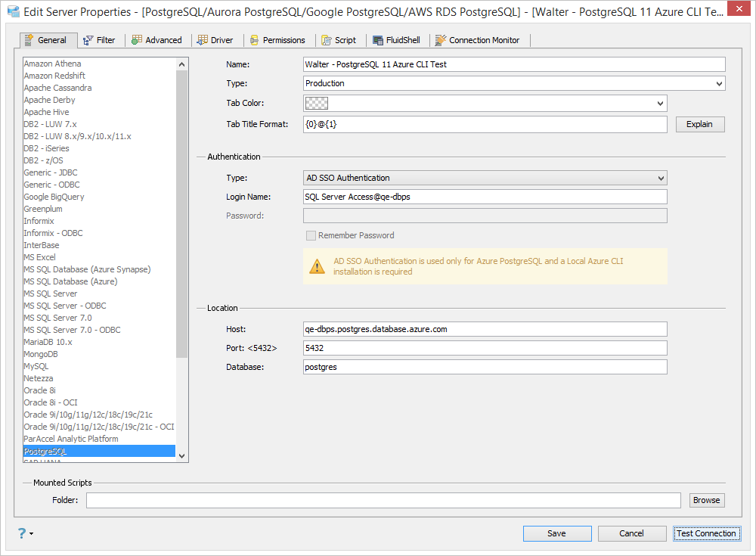756x556 pixels.
Task: Expand the server Type dropdown
Action: [717, 83]
